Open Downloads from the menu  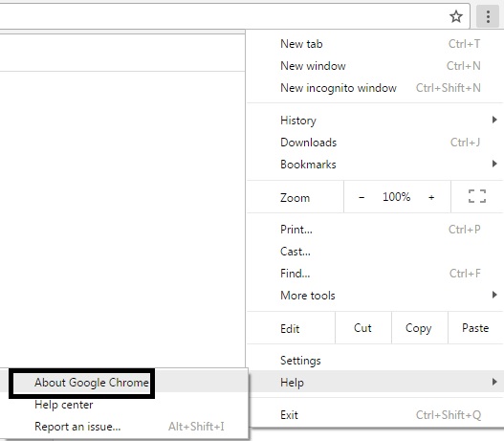tap(375, 143)
